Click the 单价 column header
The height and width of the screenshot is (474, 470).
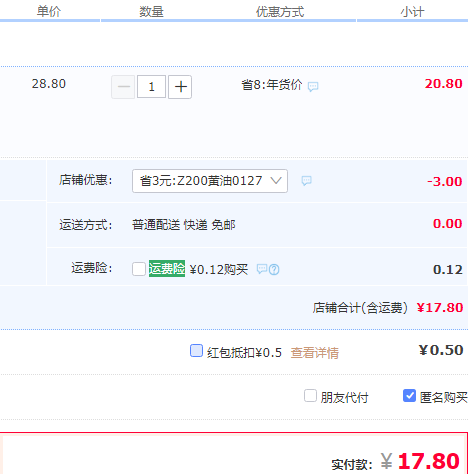pyautogui.click(x=49, y=12)
